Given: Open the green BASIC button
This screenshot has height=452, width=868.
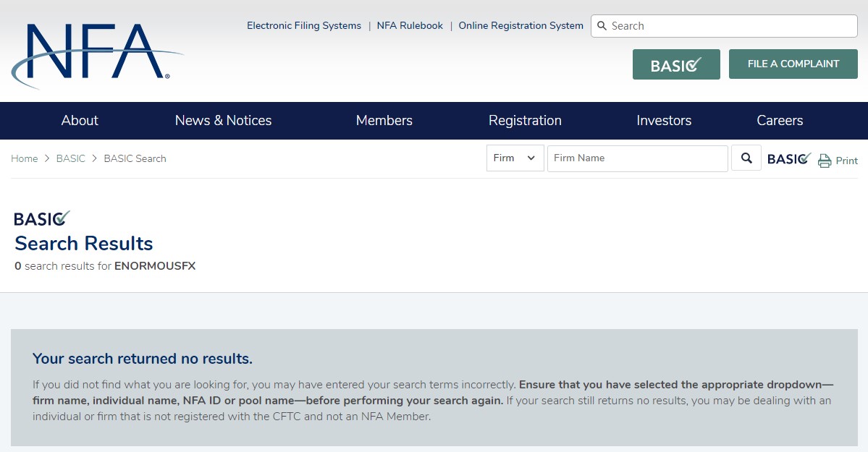Looking at the screenshot, I should (x=676, y=64).
